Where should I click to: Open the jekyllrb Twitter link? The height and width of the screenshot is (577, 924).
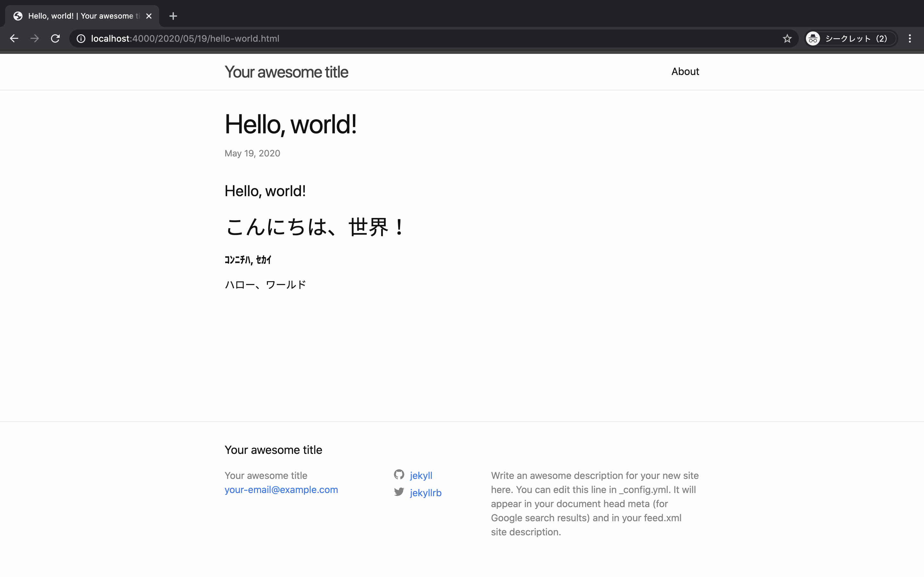coord(425,493)
